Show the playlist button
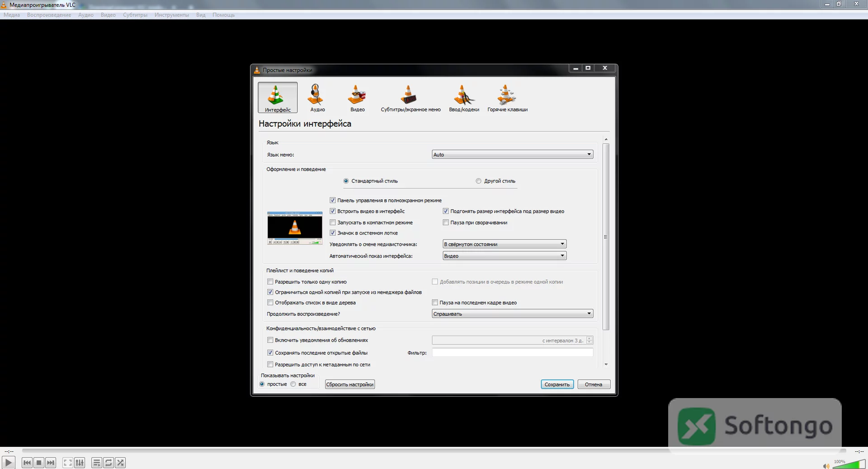 click(97, 463)
